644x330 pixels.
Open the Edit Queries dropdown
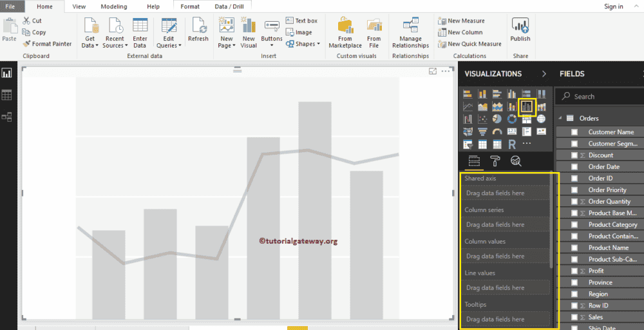pyautogui.click(x=169, y=43)
